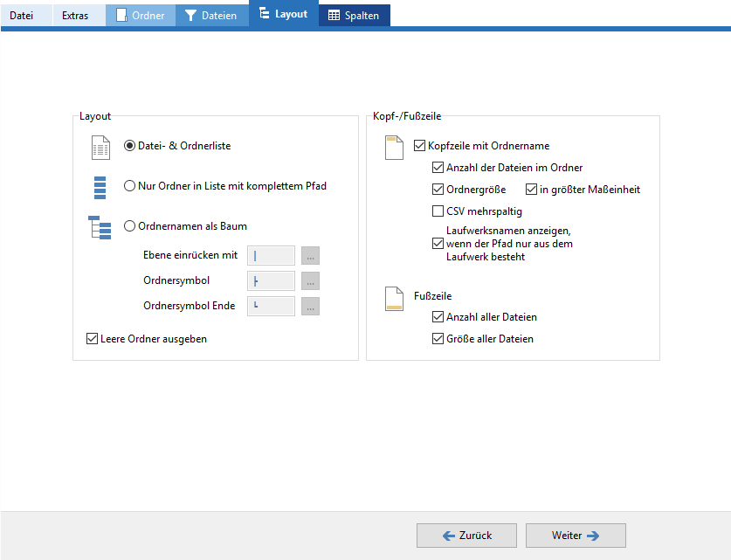Open the Dateien filter tab
Screen dimensions: 731x560
click(x=210, y=15)
